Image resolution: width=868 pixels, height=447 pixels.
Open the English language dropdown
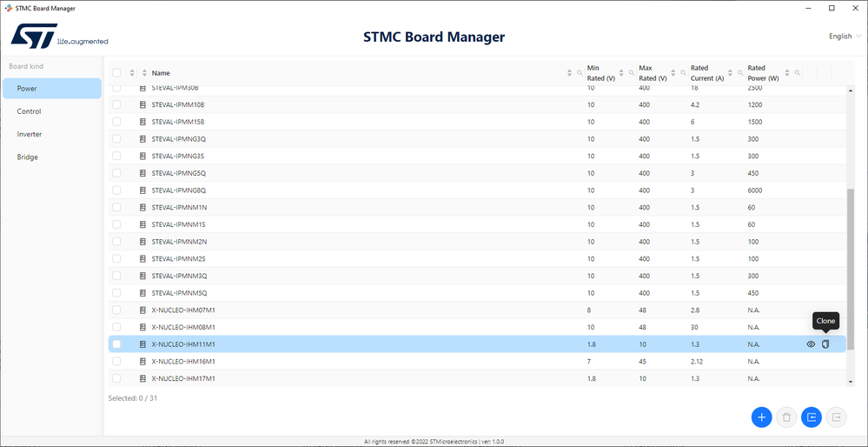pos(845,36)
